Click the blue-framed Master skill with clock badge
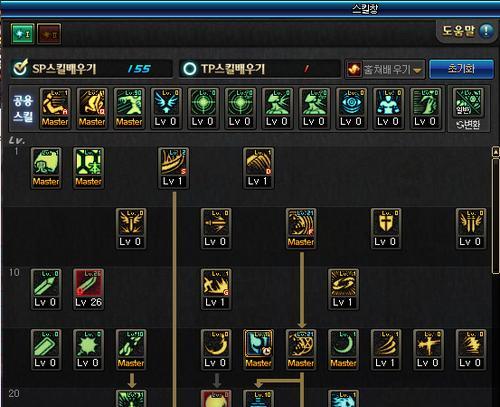 pos(258,350)
